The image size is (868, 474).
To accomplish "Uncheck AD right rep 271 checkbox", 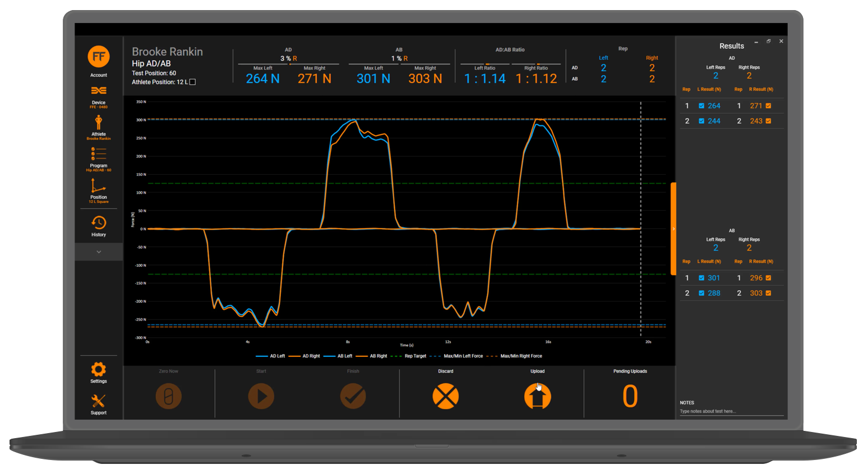I will pos(768,106).
